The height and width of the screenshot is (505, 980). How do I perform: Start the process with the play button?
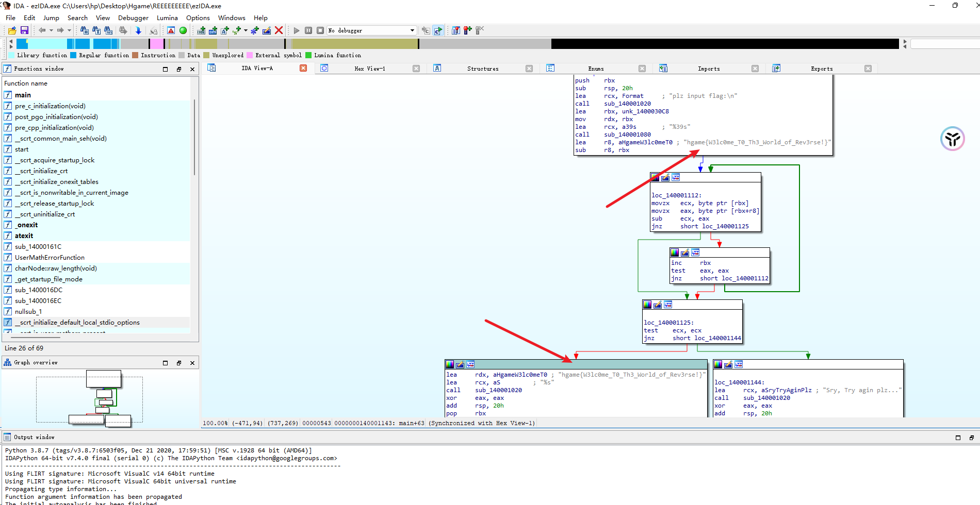point(296,30)
